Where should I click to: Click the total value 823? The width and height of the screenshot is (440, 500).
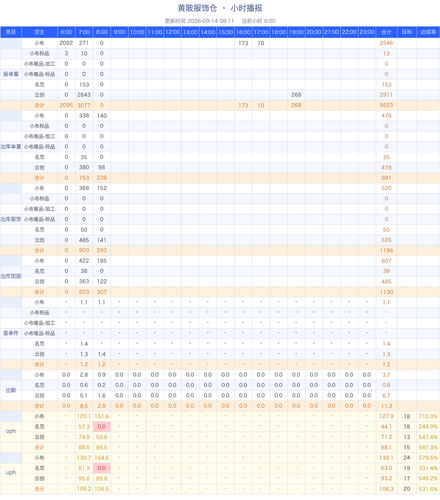84,292
